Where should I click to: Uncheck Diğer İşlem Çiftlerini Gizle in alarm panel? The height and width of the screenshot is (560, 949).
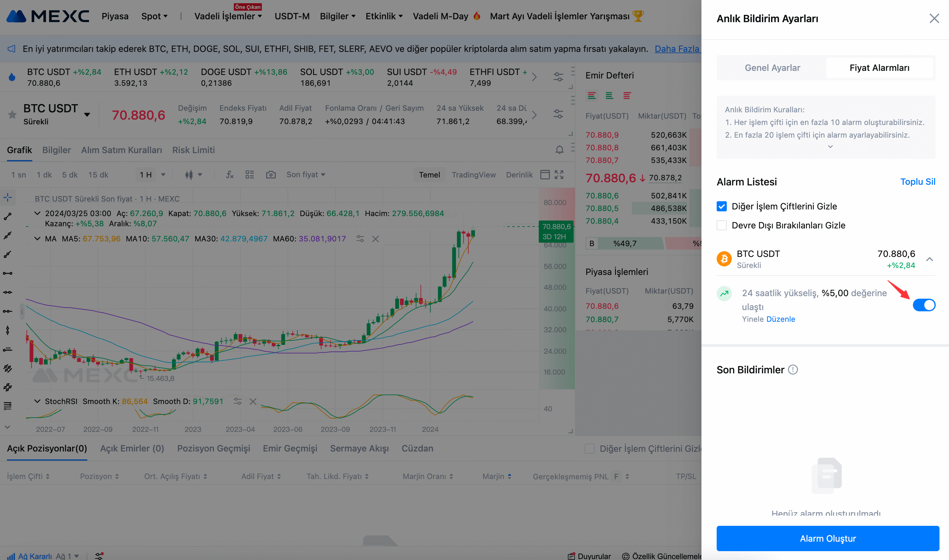coord(721,206)
